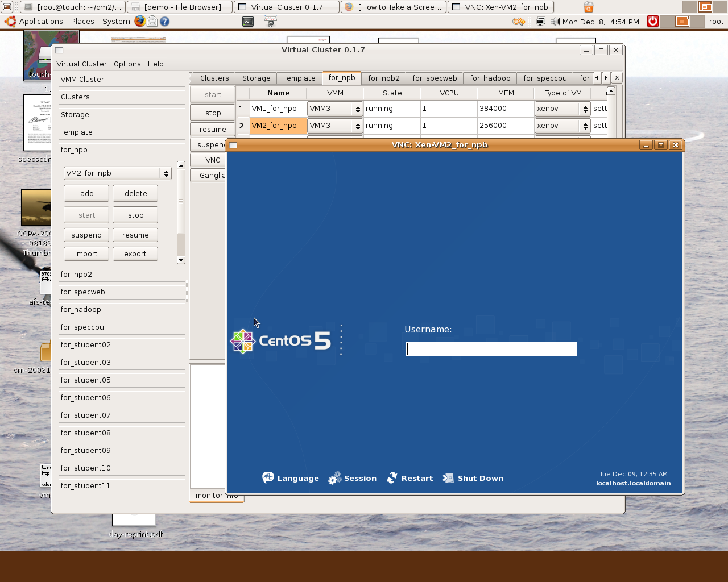The image size is (728, 582).
Task: Click the sidebar panel vertical scrollbar
Action: tap(181, 213)
